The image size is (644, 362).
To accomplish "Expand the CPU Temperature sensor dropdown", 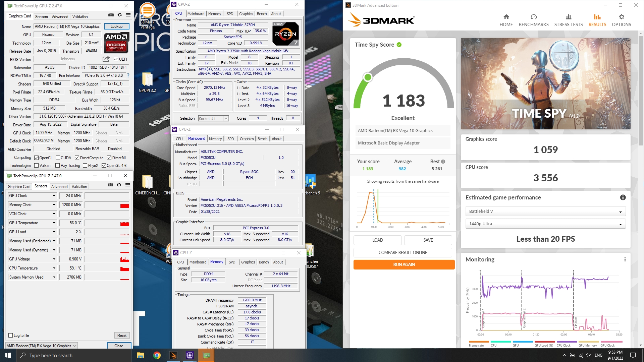I will pyautogui.click(x=54, y=268).
